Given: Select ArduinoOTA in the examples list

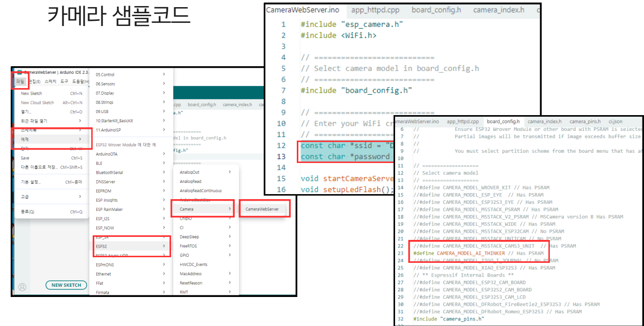Looking at the screenshot, I should [131, 154].
